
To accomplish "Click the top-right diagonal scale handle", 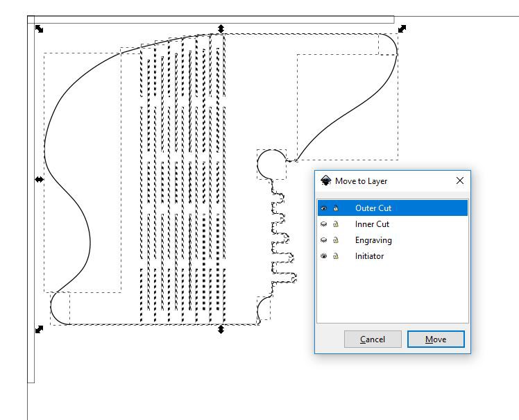I will click(x=402, y=29).
